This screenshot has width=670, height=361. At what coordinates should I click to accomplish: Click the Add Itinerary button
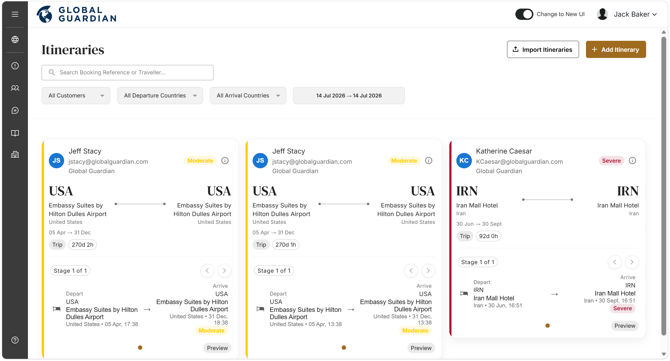coord(616,50)
